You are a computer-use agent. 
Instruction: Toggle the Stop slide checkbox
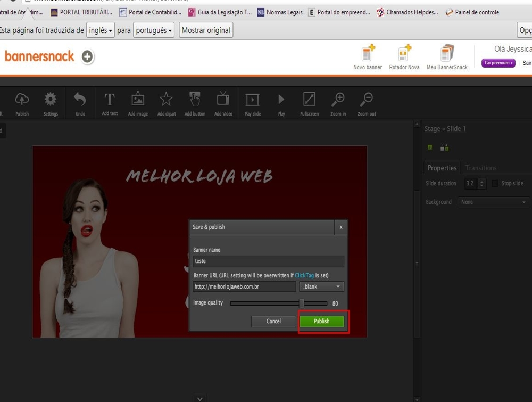495,183
